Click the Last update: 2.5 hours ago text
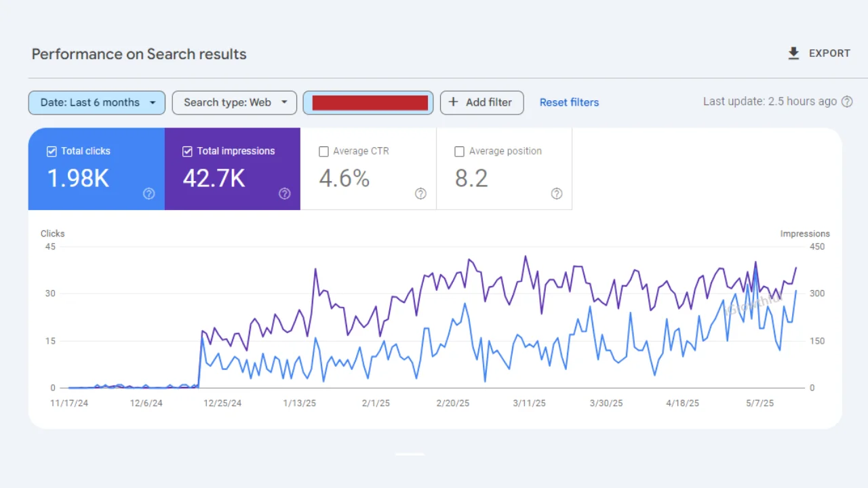Image resolution: width=868 pixels, height=488 pixels. [x=770, y=102]
